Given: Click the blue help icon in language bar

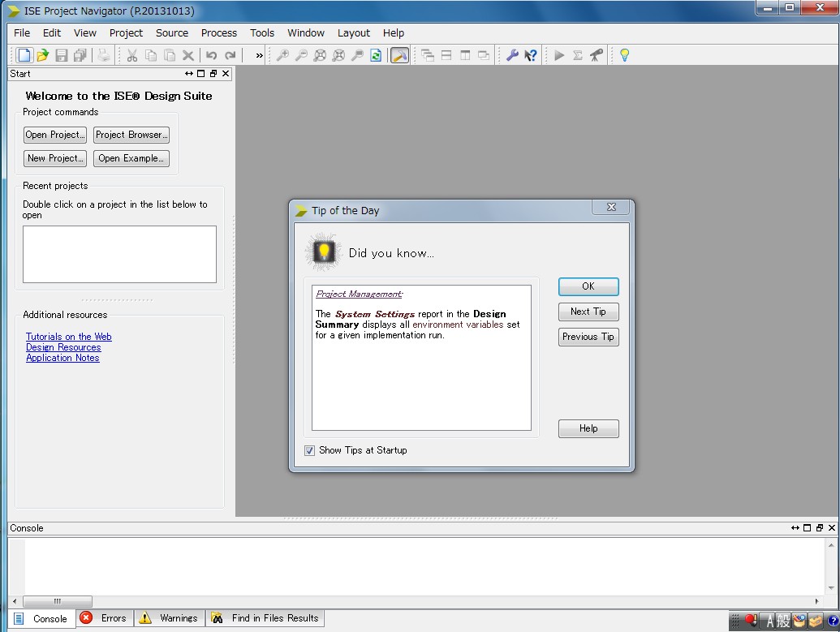Looking at the screenshot, I should 833,621.
